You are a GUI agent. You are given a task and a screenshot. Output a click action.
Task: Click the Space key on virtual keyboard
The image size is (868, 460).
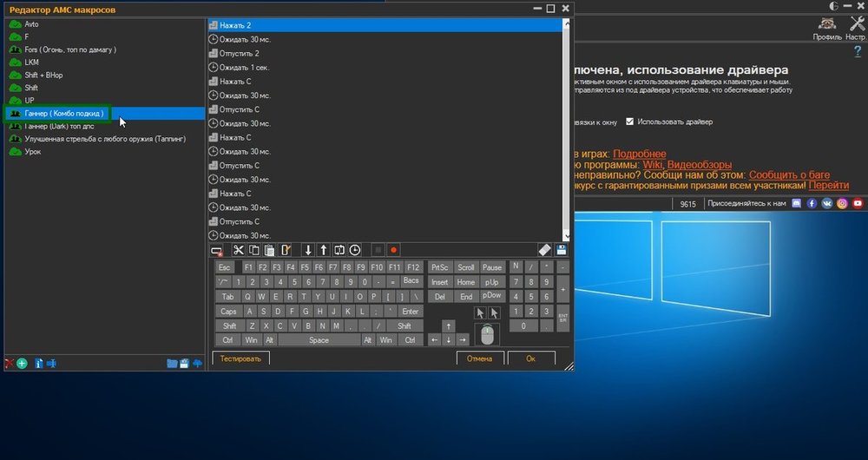coord(319,340)
